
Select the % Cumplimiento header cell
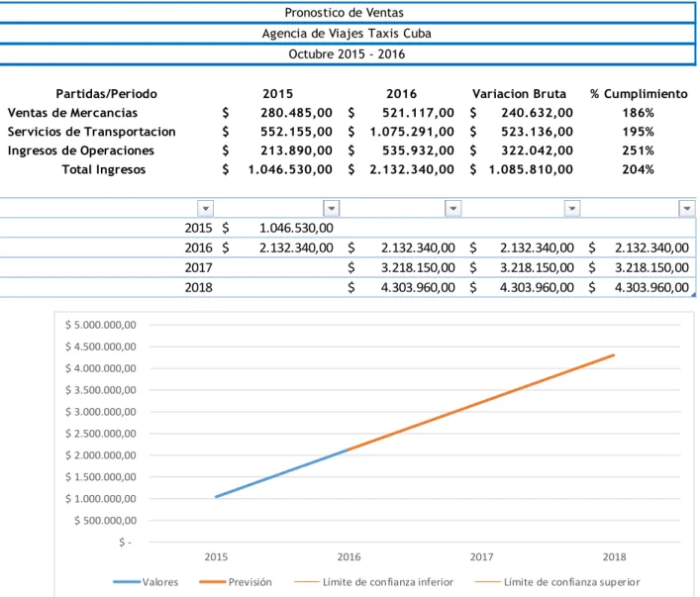click(639, 94)
